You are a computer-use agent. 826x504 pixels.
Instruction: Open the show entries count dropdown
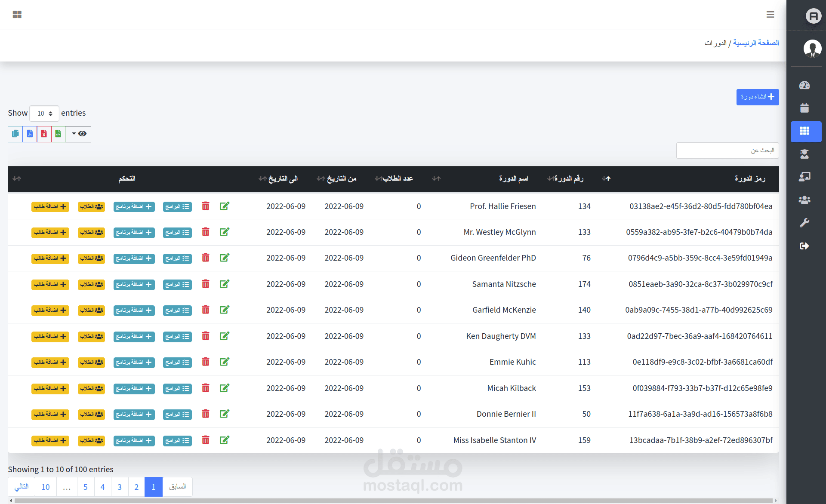44,114
